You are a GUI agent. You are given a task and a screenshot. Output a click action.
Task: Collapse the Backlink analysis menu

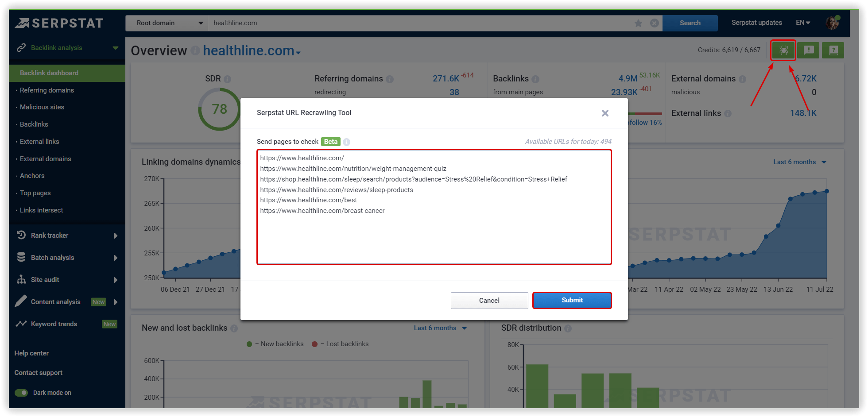(116, 48)
